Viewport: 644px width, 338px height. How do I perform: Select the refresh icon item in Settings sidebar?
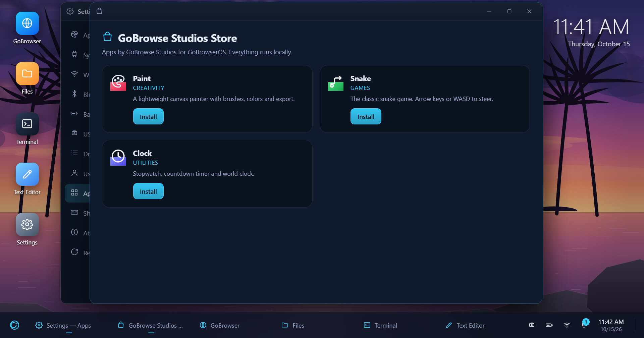pos(77,252)
